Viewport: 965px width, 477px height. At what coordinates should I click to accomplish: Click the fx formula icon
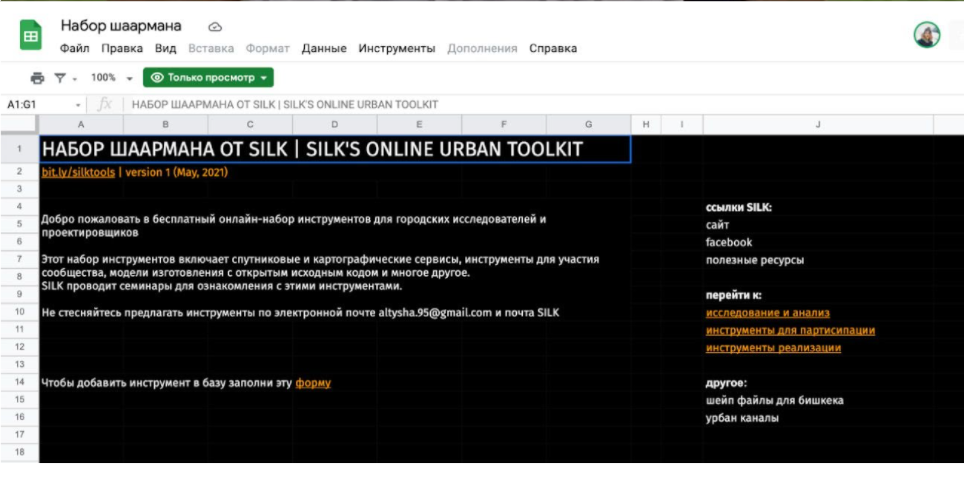click(x=105, y=105)
